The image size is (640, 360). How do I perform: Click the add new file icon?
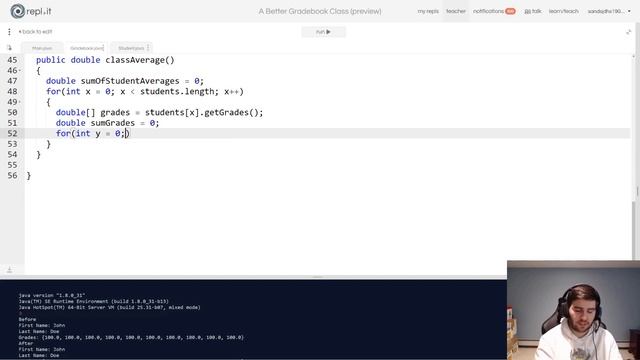pos(10,48)
